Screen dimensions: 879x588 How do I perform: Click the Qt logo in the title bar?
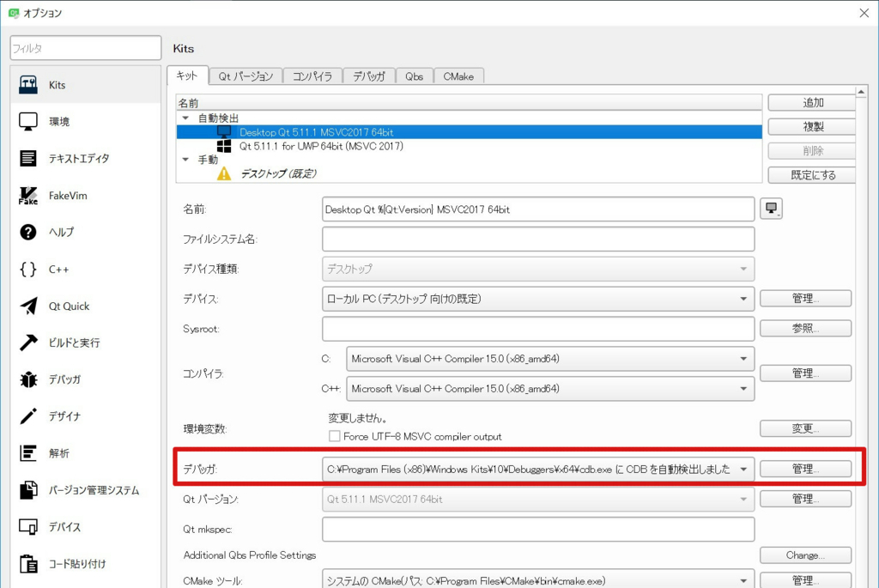(14, 12)
